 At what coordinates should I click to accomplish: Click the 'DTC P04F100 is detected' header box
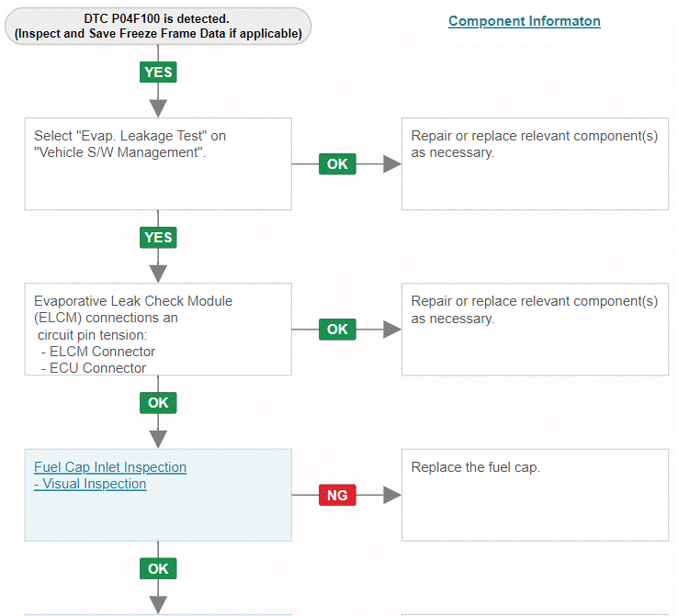click(x=158, y=26)
